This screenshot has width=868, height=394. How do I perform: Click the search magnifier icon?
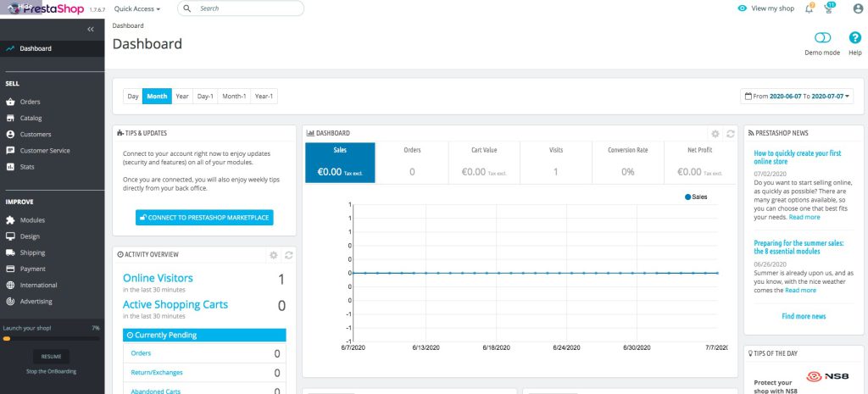[187, 8]
